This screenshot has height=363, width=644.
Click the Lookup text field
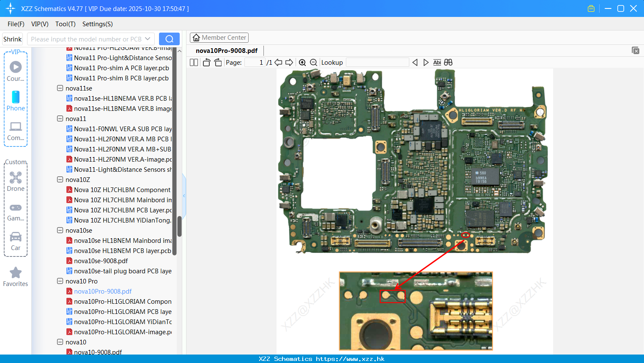click(378, 63)
